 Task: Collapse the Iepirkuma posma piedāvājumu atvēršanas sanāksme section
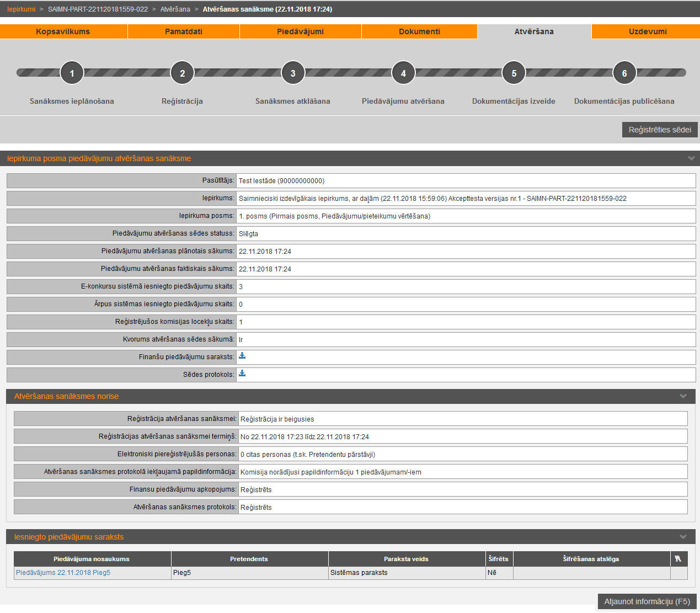click(691, 158)
